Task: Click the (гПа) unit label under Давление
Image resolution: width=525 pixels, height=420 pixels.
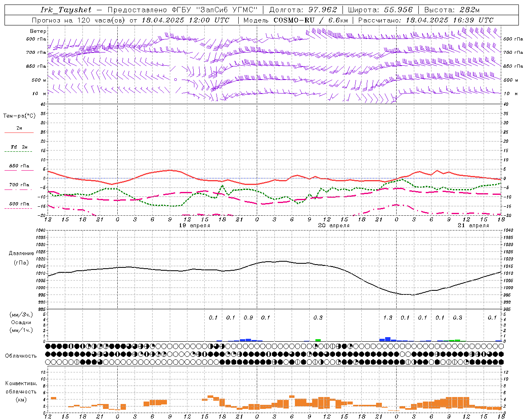Action: click(x=21, y=262)
